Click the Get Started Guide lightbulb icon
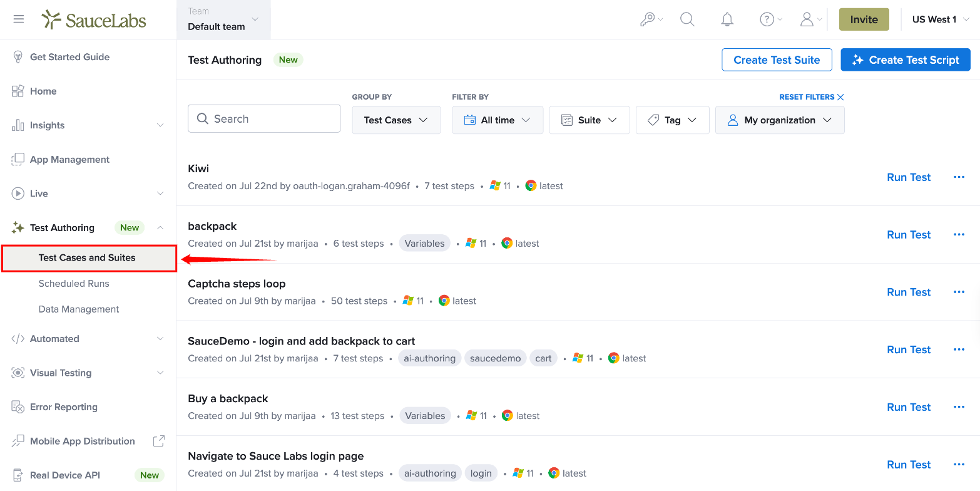Viewport: 980px width, 491px height. click(18, 57)
